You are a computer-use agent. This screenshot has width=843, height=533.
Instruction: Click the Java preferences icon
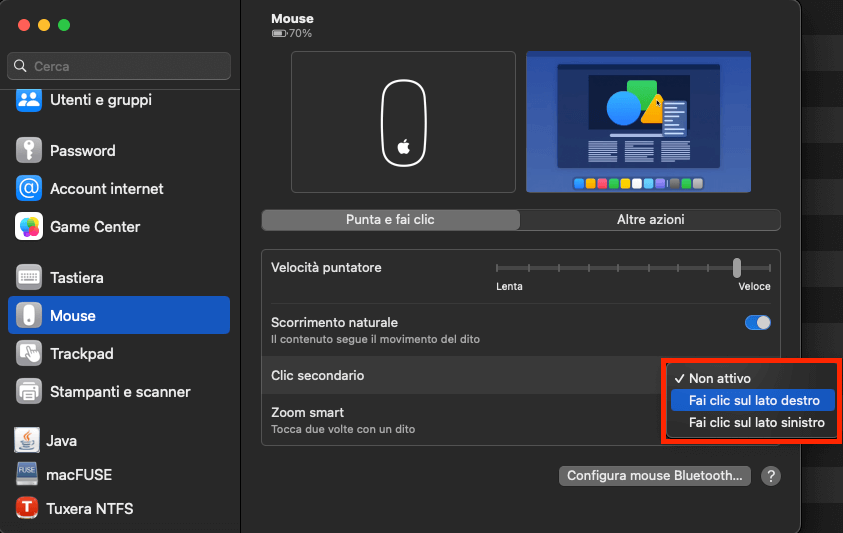[x=27, y=440]
